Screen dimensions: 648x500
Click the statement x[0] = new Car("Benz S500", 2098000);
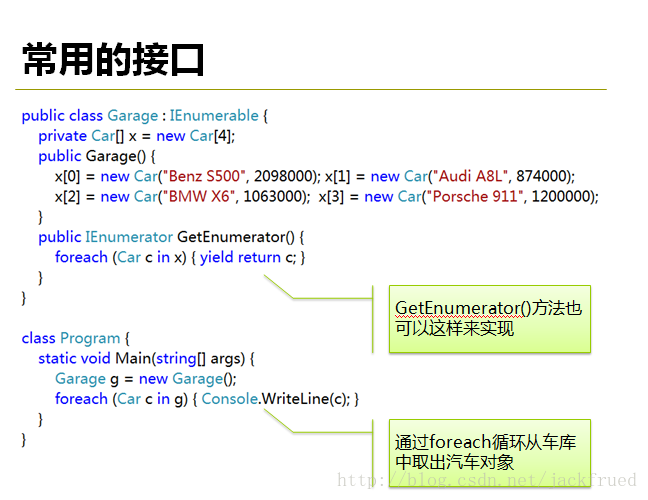[x=188, y=176]
